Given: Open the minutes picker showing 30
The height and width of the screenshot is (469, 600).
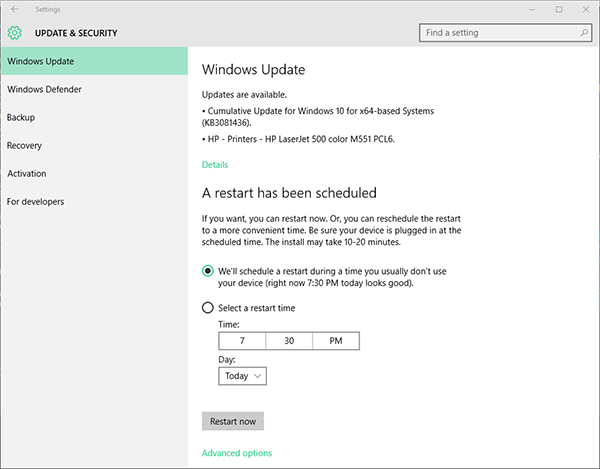Looking at the screenshot, I should click(289, 341).
